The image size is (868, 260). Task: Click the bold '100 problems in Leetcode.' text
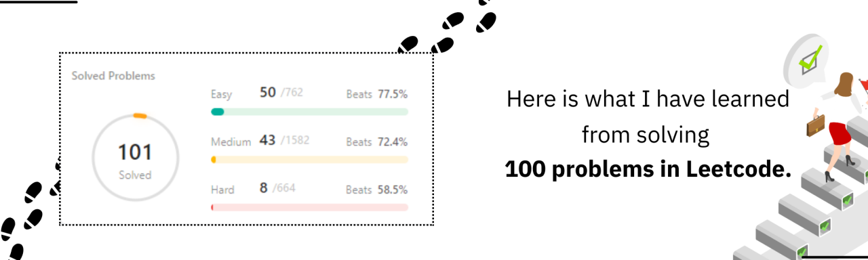point(648,169)
